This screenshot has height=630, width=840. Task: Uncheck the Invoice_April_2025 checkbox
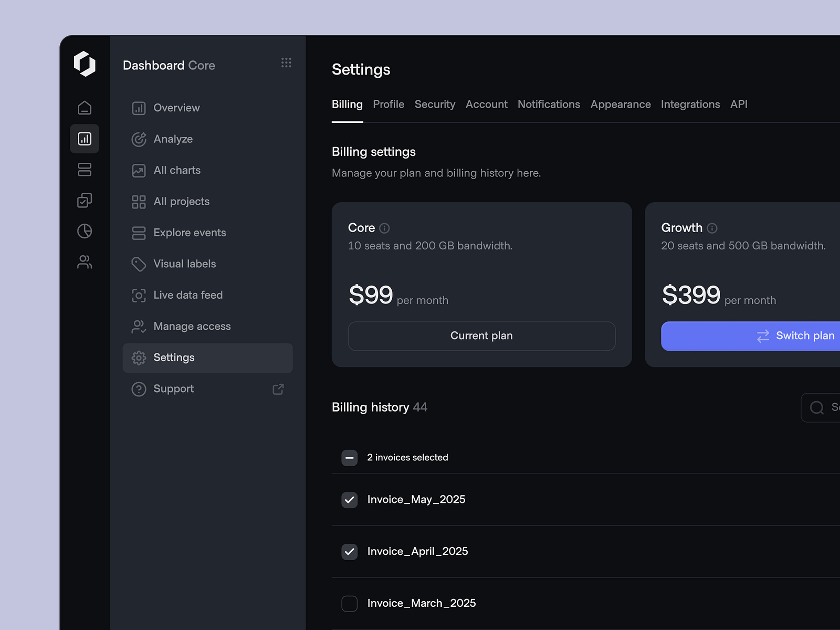349,552
